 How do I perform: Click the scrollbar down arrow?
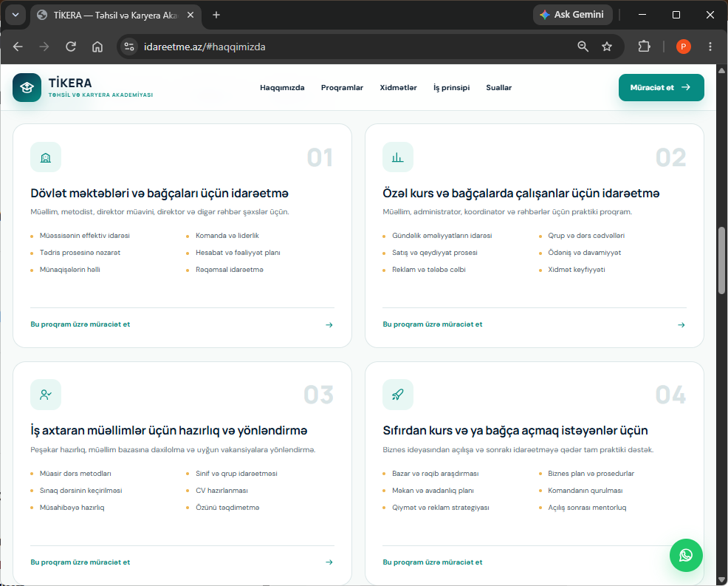pyautogui.click(x=721, y=580)
